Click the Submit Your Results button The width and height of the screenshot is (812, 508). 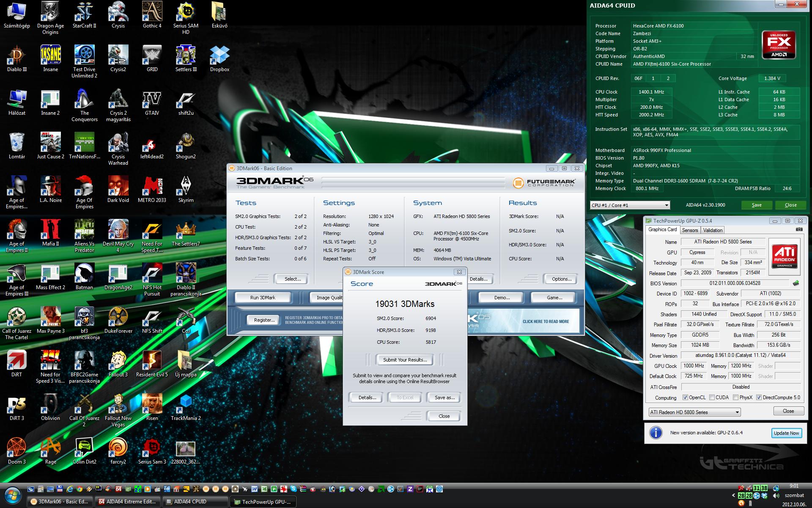point(405,360)
